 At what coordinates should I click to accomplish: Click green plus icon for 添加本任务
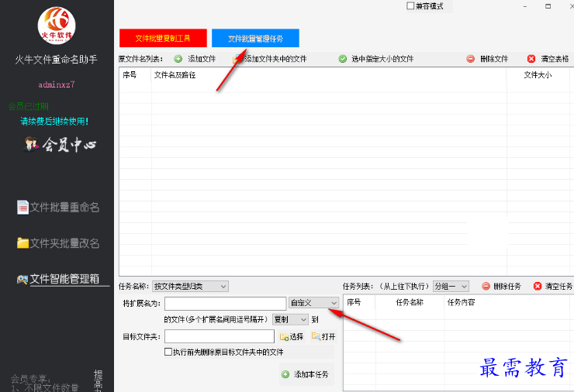click(x=285, y=374)
